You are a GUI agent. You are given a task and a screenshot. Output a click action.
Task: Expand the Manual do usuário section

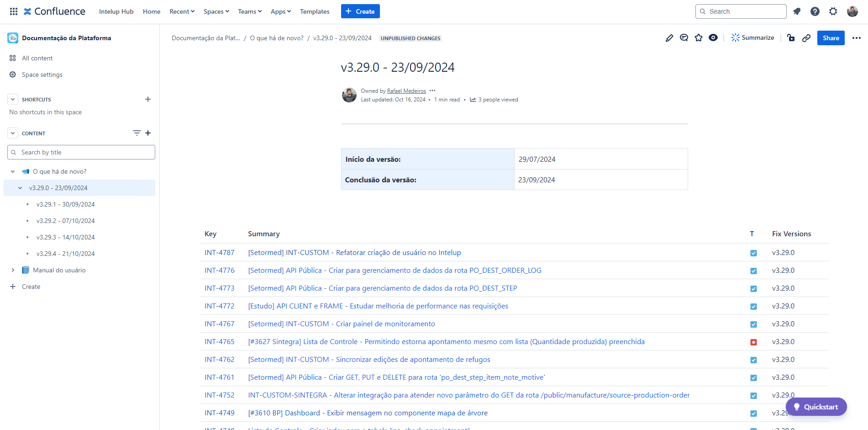[x=12, y=270]
